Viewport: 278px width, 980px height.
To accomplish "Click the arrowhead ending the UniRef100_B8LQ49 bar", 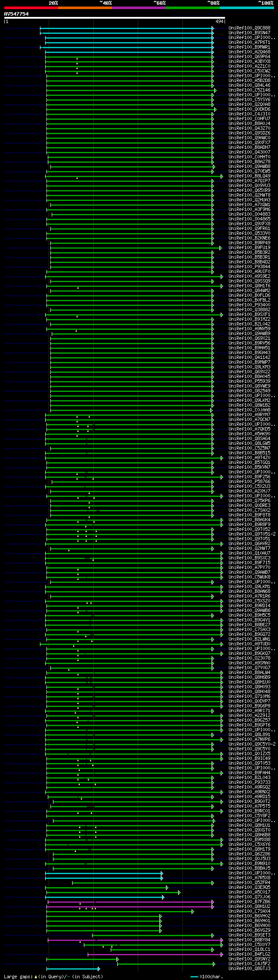I will tap(222, 176).
